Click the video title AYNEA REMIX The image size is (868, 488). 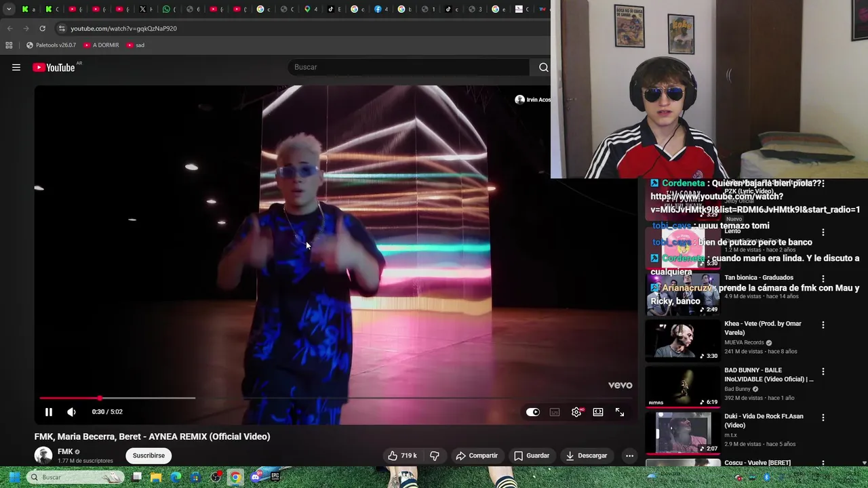coord(152,436)
